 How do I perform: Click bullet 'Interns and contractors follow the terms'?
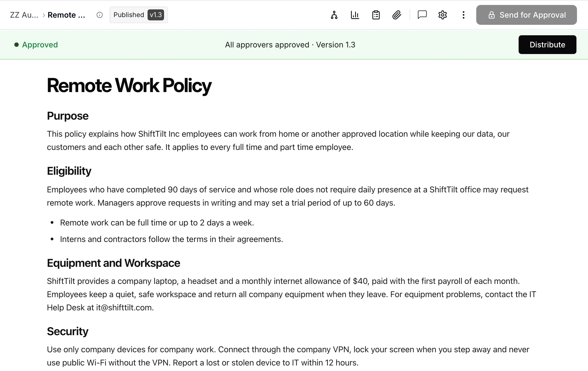(171, 239)
